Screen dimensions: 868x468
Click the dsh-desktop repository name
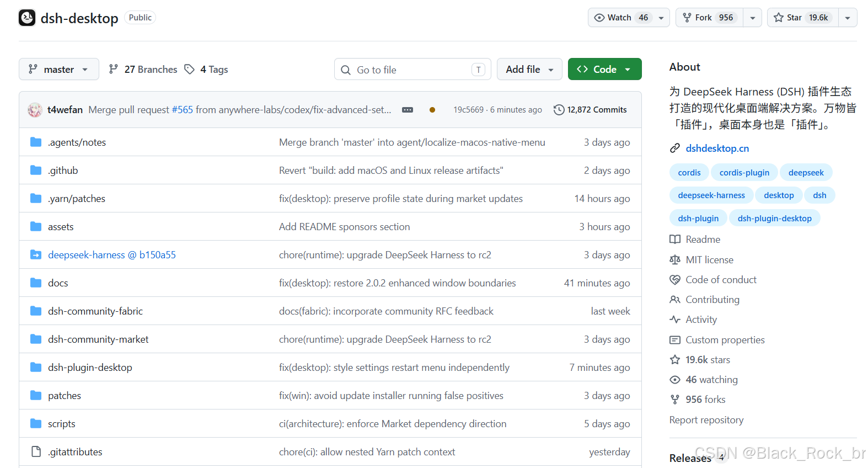[79, 18]
